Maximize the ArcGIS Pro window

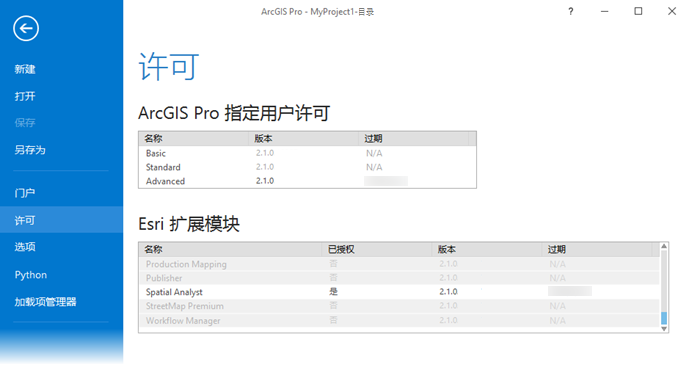[x=638, y=11]
